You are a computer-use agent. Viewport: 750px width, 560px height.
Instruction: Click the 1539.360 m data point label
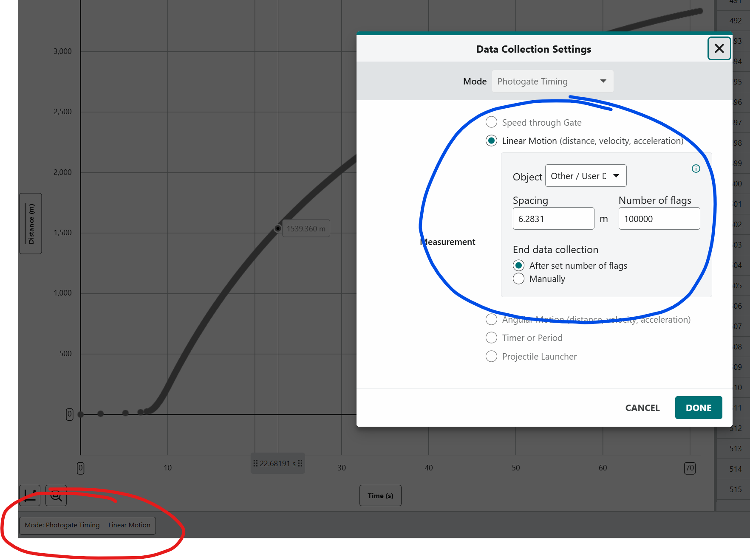[x=306, y=228]
